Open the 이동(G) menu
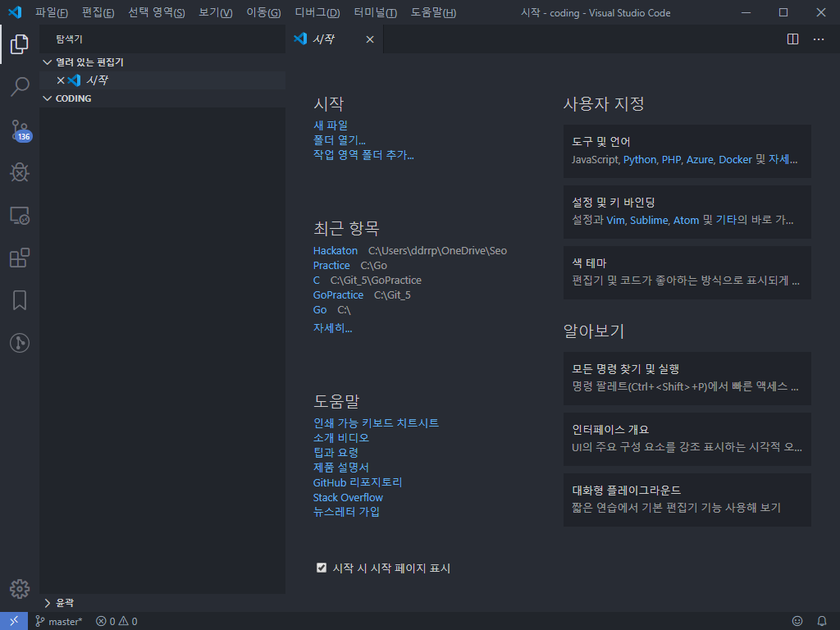The height and width of the screenshot is (630, 840). (263, 12)
